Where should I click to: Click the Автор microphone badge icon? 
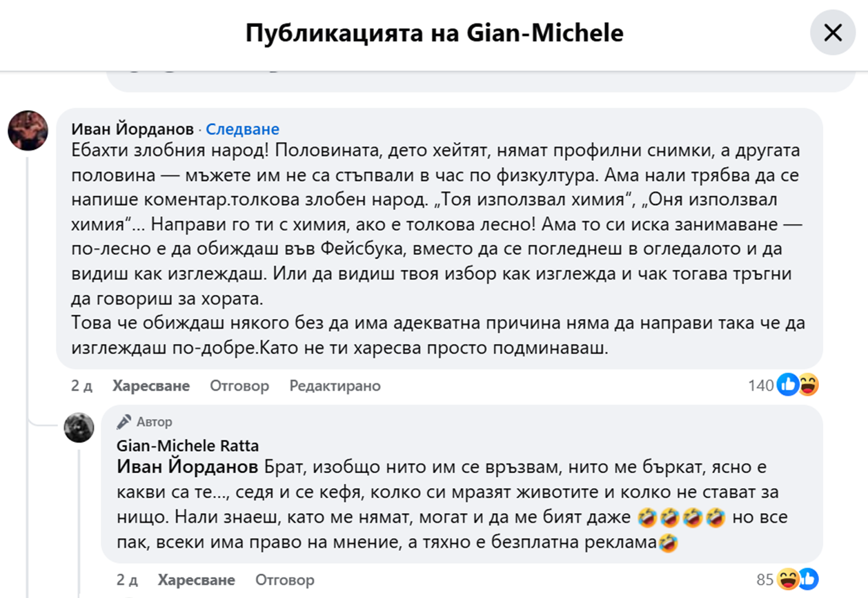point(124,421)
